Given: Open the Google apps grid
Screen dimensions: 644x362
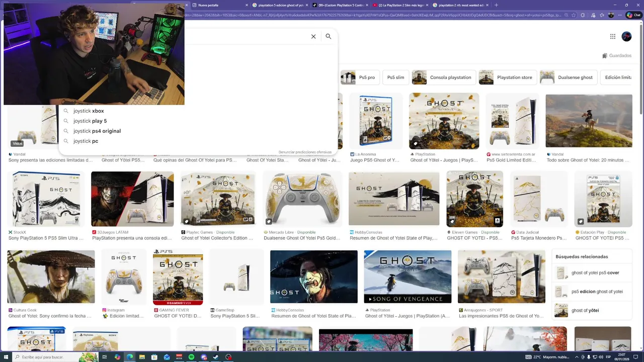Looking at the screenshot, I should (x=613, y=36).
